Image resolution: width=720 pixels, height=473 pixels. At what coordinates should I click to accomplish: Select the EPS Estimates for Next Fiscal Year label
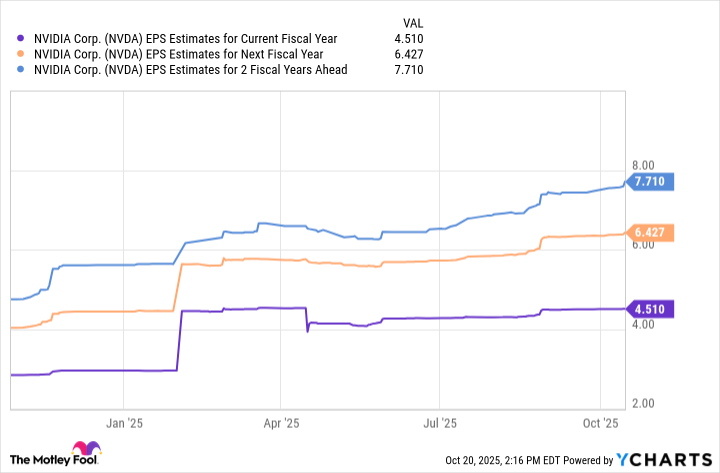coord(179,54)
